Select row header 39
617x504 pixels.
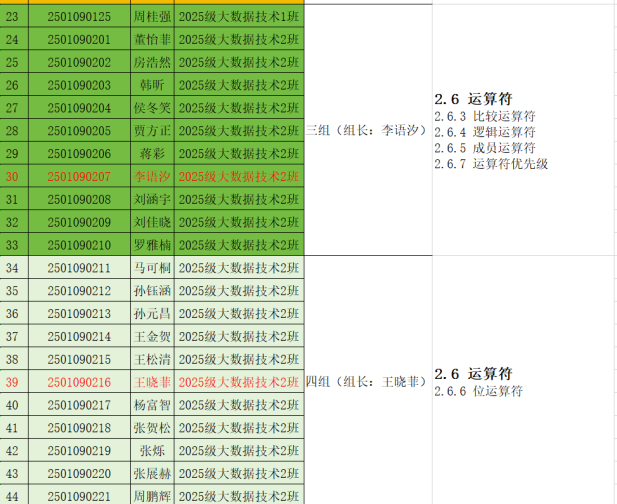click(12, 382)
